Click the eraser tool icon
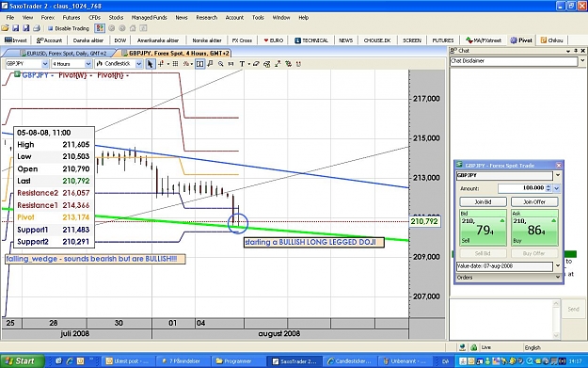The height and width of the screenshot is (368, 588). pyautogui.click(x=256, y=64)
